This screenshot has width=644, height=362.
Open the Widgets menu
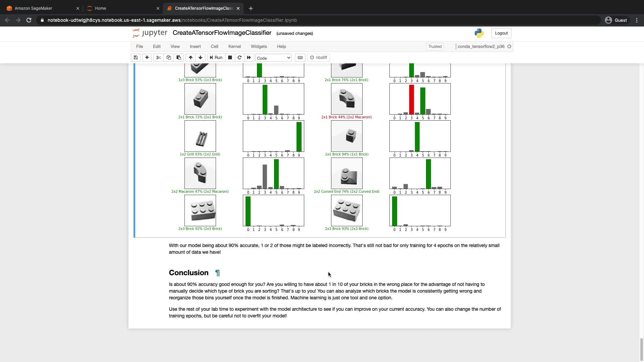[259, 47]
